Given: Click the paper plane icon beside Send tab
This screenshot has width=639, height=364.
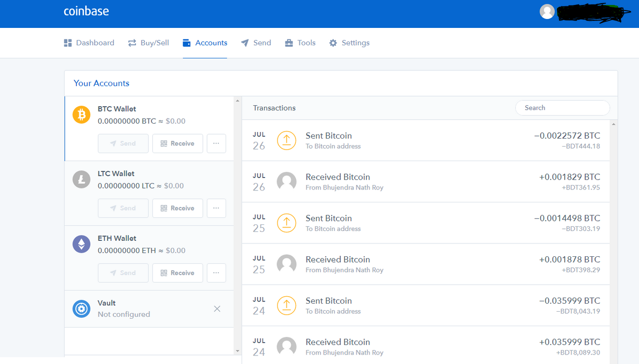Looking at the screenshot, I should (x=245, y=43).
